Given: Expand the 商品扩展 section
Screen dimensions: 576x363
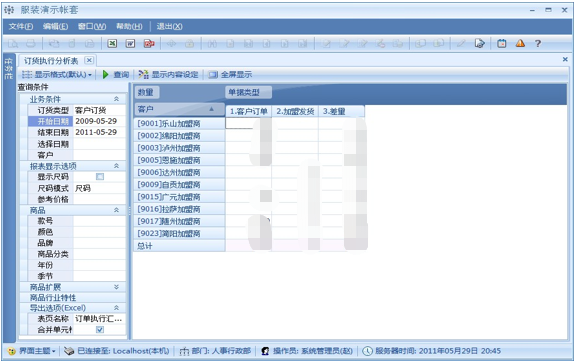Looking at the screenshot, I should (116, 287).
